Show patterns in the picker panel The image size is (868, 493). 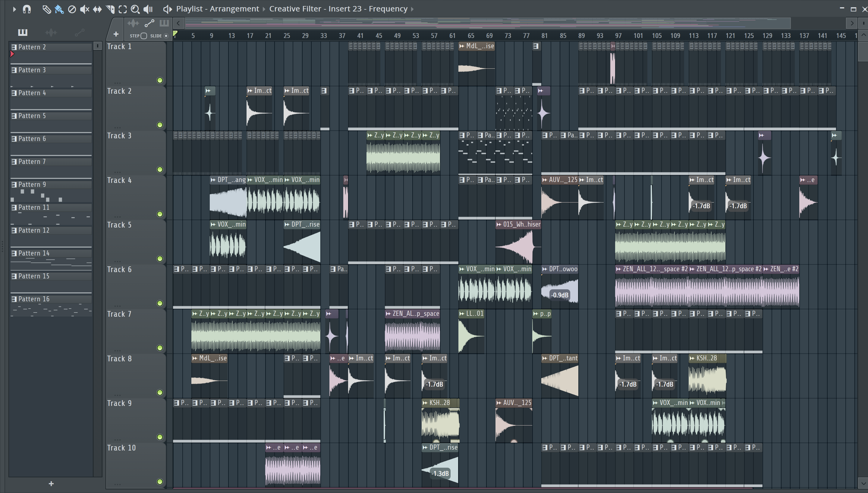coord(23,32)
